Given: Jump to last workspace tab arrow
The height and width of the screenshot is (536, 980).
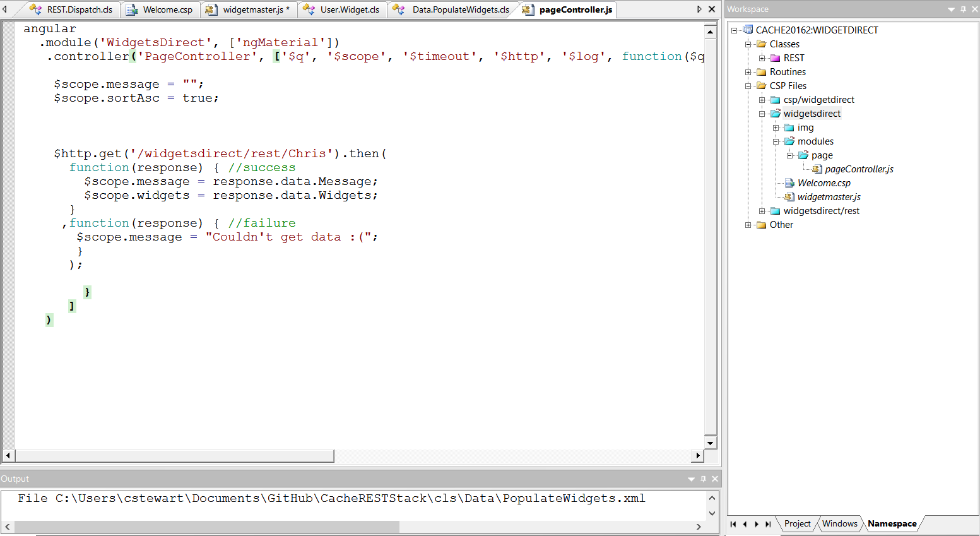Looking at the screenshot, I should [768, 524].
